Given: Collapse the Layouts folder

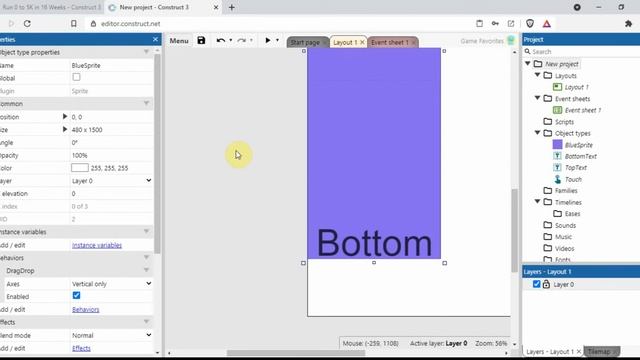Looking at the screenshot, I should [538, 75].
